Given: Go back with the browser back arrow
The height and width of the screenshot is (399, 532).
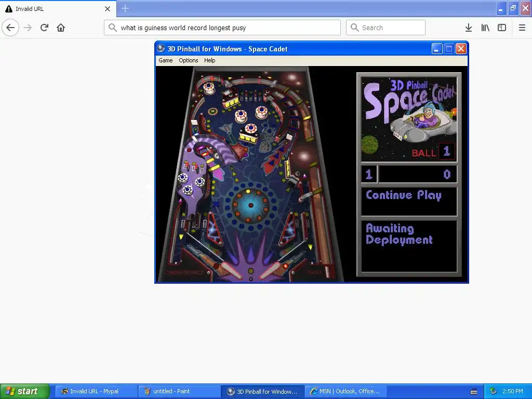Looking at the screenshot, I should 10,28.
